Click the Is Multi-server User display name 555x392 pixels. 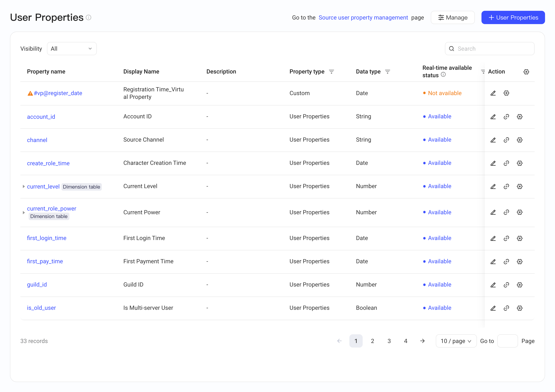[148, 308]
